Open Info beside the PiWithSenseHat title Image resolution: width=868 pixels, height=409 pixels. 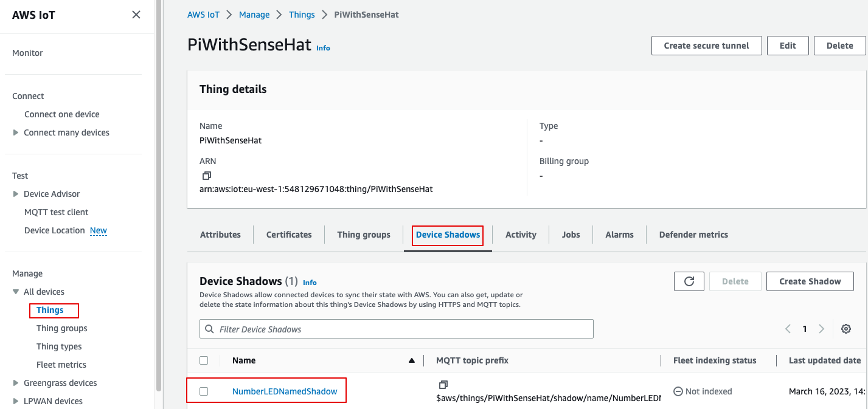tap(323, 48)
